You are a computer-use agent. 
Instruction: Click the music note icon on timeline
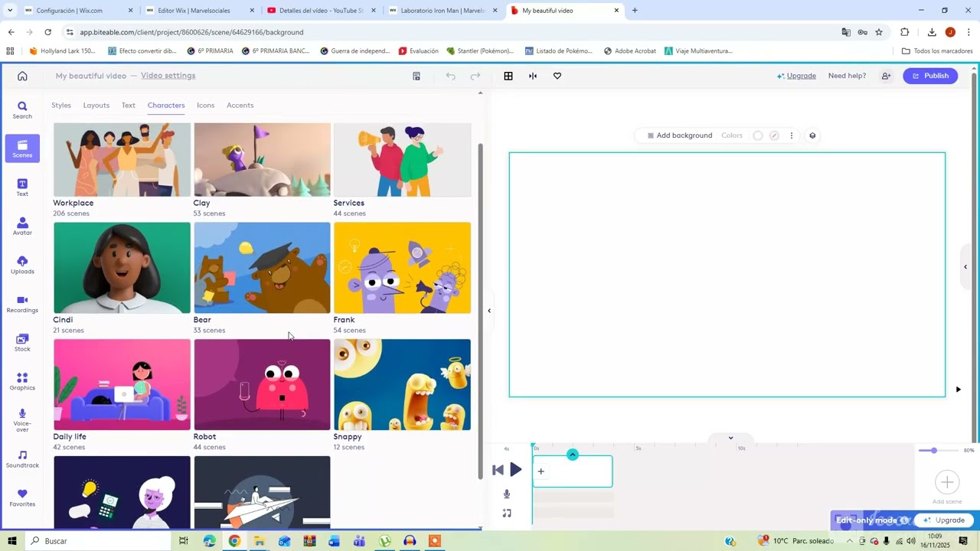pyautogui.click(x=507, y=513)
